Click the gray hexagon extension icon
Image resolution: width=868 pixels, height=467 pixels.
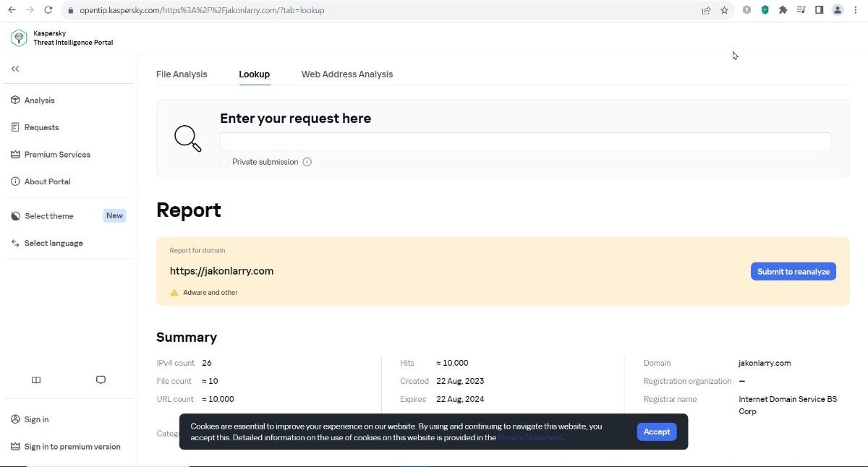click(x=746, y=10)
